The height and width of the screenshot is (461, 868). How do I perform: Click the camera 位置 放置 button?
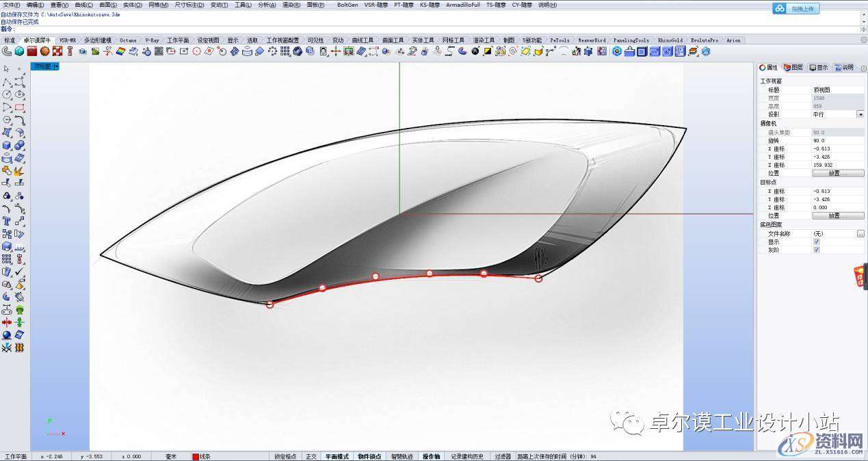point(838,173)
